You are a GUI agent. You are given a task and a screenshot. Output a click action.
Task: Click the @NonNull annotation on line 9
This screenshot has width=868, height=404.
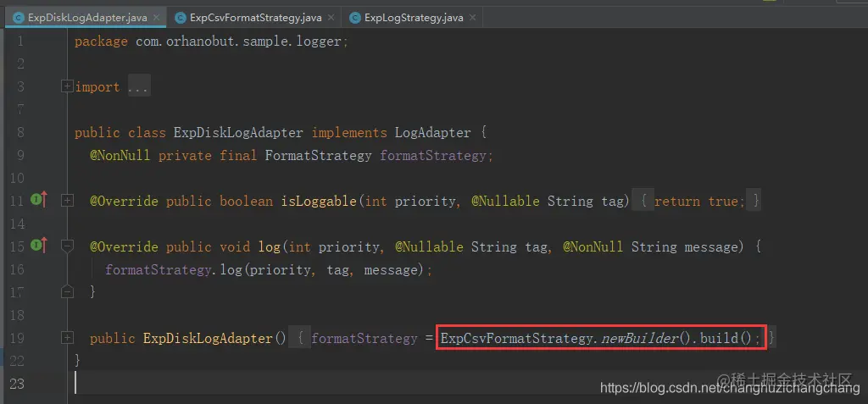point(120,156)
